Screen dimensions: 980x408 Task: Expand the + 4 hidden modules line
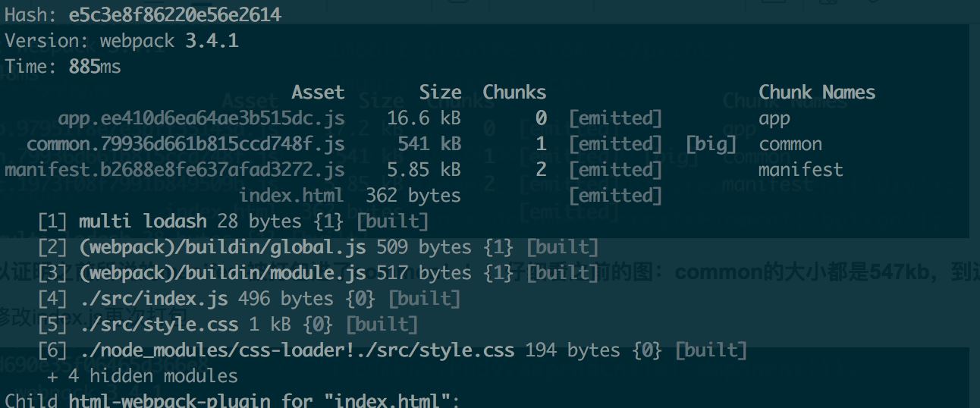(x=143, y=376)
